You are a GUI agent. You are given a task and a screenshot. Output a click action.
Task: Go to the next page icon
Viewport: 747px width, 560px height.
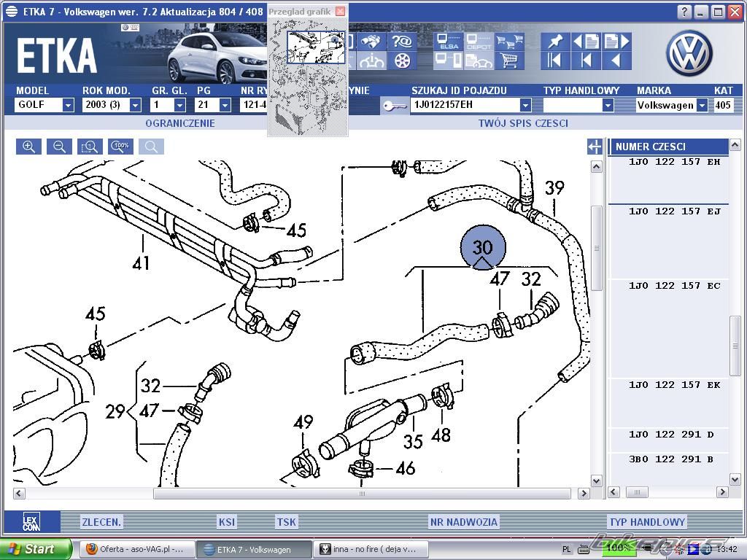point(617,42)
